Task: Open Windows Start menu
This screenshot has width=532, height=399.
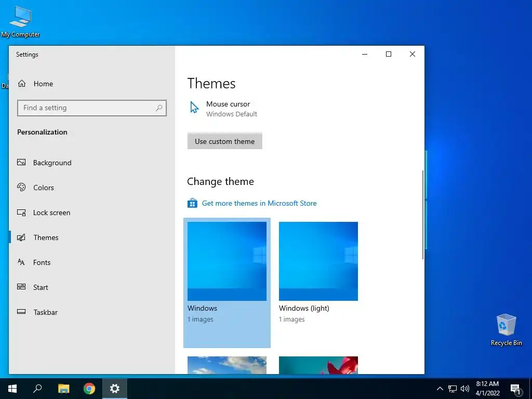Action: pos(12,389)
